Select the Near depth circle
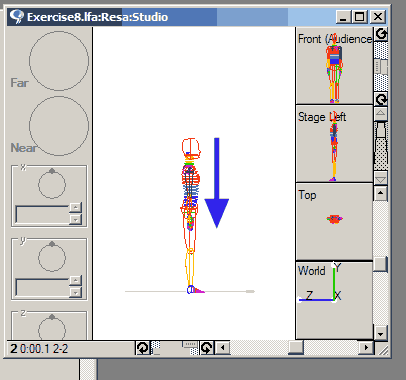406x380 pixels. coord(59,126)
